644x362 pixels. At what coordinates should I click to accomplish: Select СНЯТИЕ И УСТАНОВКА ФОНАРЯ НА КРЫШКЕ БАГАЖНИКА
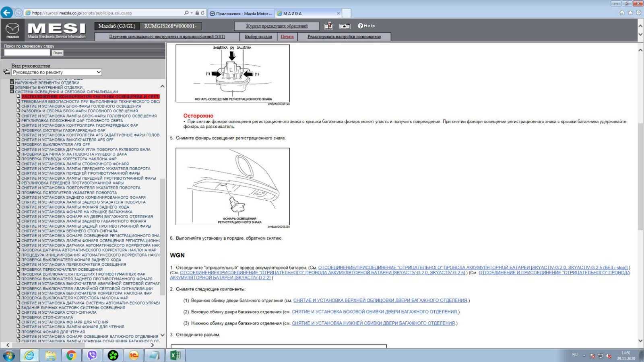[x=77, y=212]
